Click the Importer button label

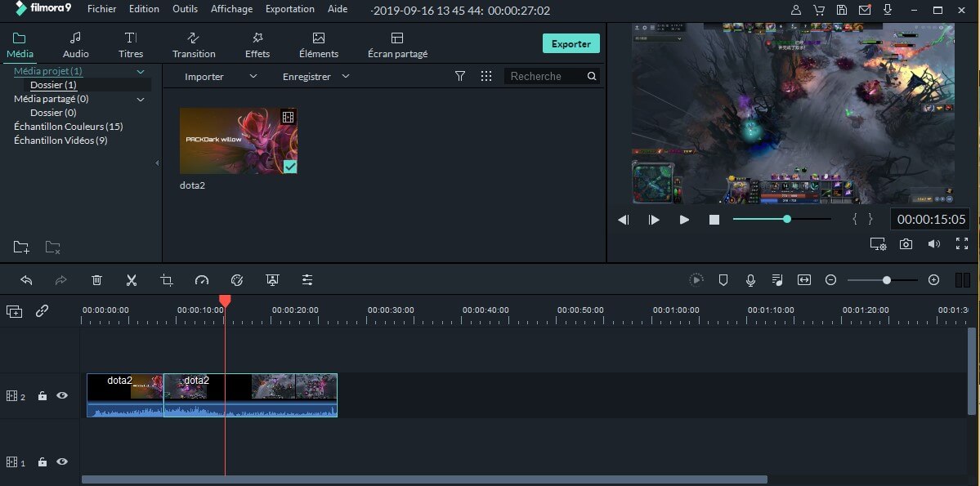tap(204, 76)
